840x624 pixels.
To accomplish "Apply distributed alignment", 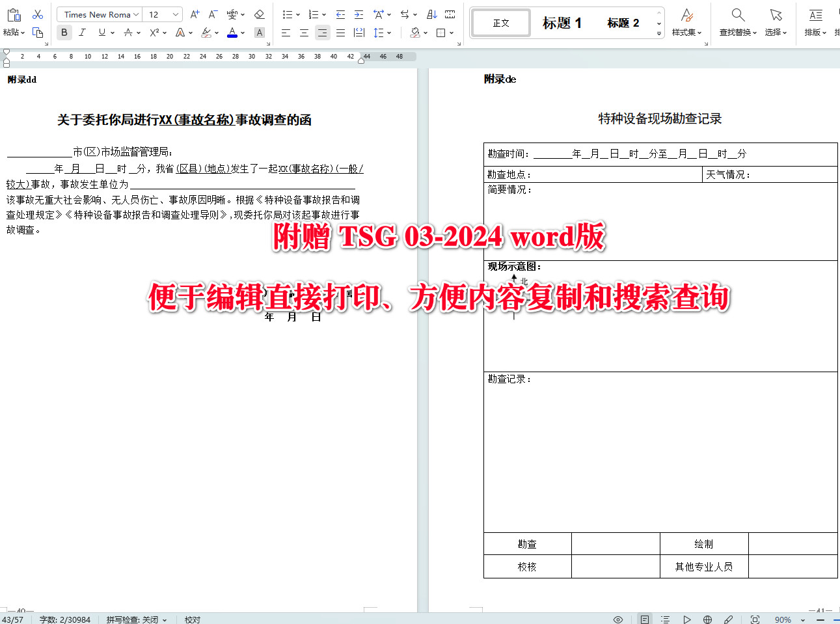I will (359, 32).
